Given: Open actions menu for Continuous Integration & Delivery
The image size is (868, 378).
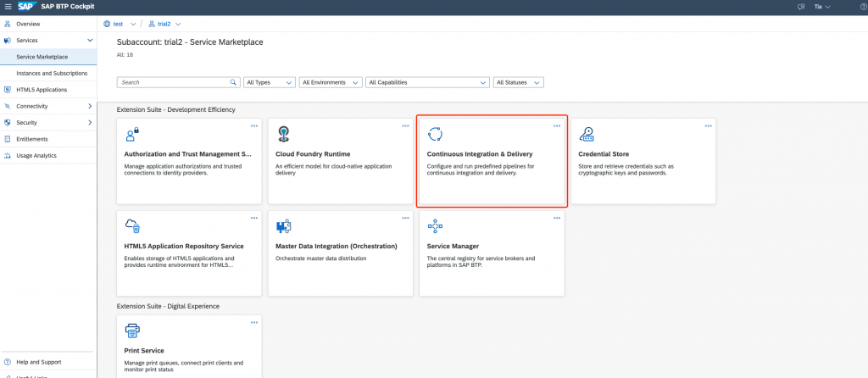Looking at the screenshot, I should coord(557,125).
